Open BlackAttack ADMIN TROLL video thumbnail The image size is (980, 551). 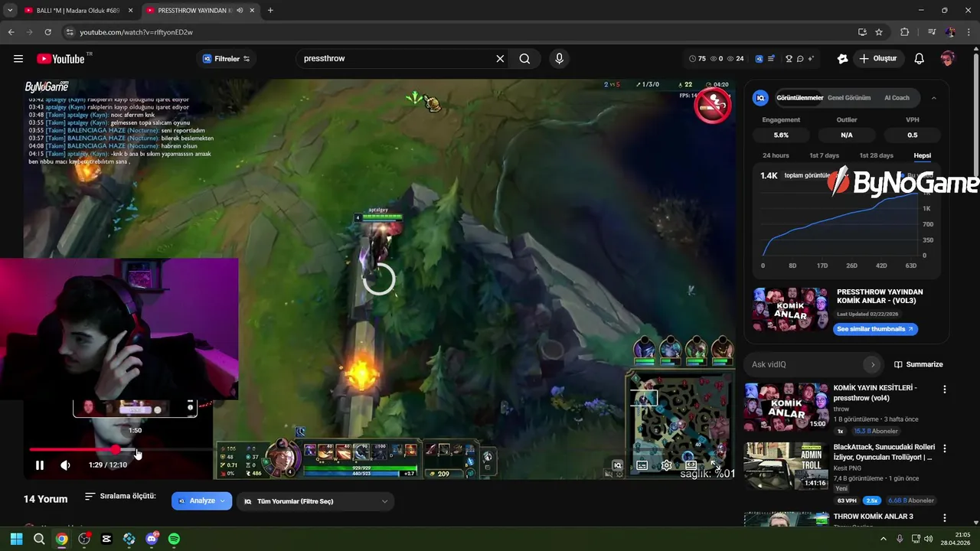786,466
